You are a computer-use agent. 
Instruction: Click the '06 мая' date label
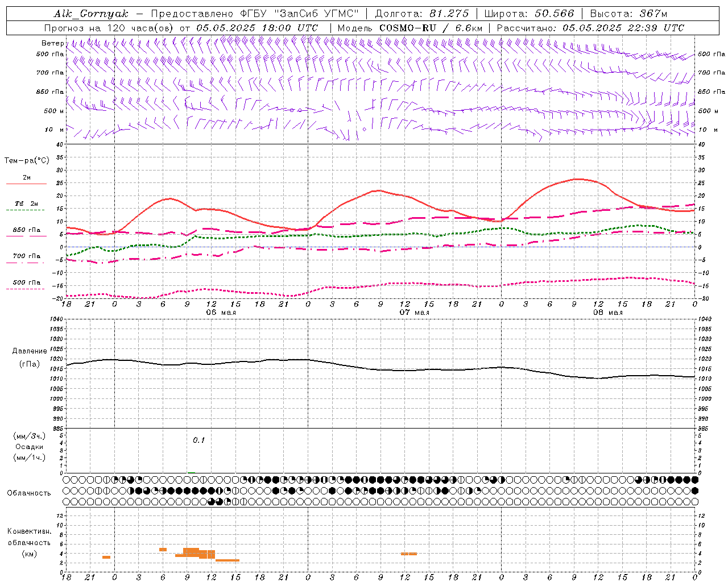click(221, 313)
